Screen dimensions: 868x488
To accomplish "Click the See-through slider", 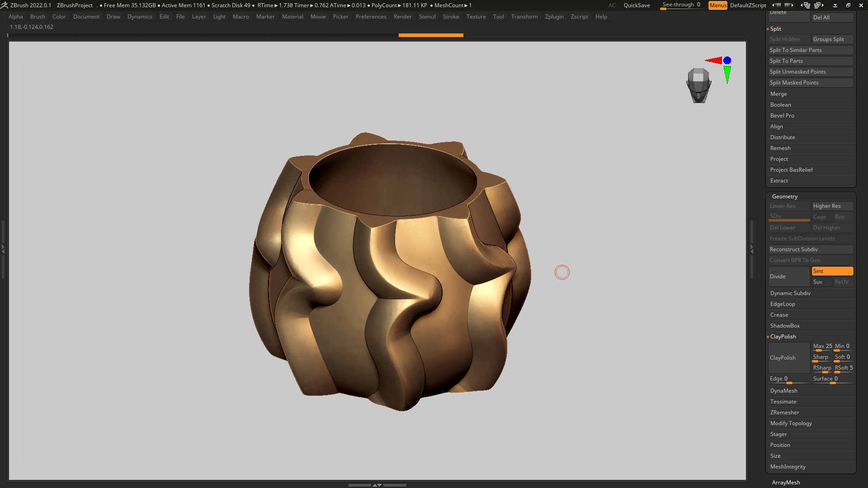I will (682, 5).
